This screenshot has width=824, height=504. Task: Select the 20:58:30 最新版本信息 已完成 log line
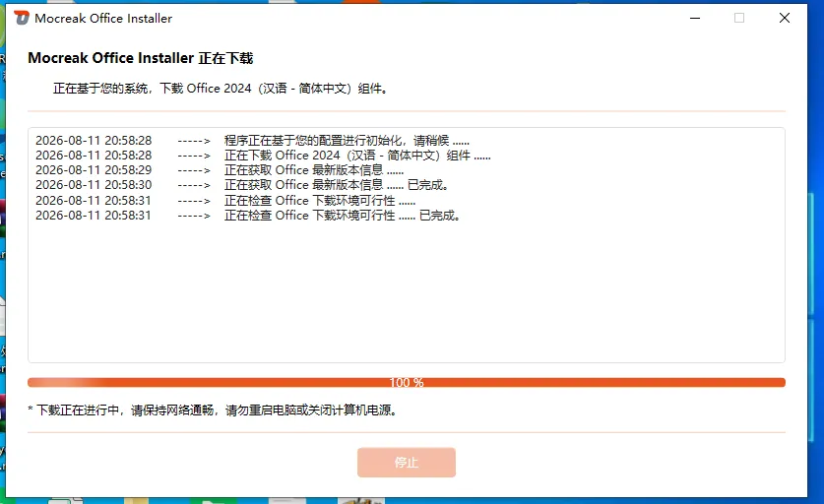point(242,184)
